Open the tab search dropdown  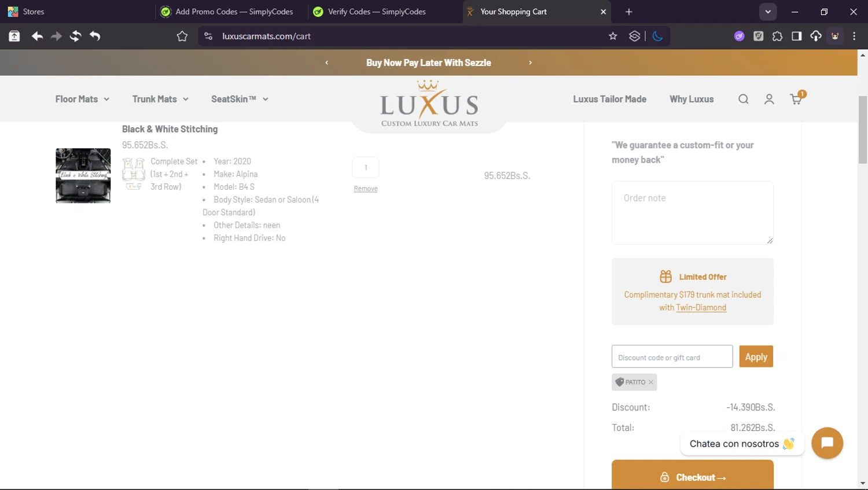point(768,12)
